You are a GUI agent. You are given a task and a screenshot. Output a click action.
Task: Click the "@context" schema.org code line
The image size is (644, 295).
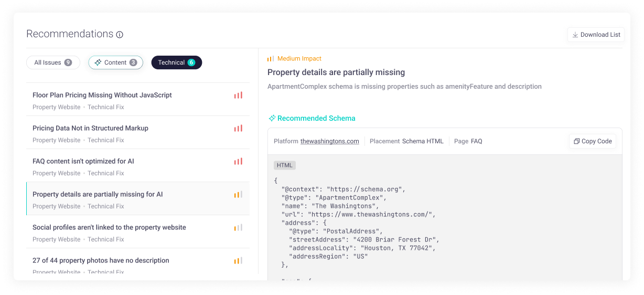click(344, 189)
